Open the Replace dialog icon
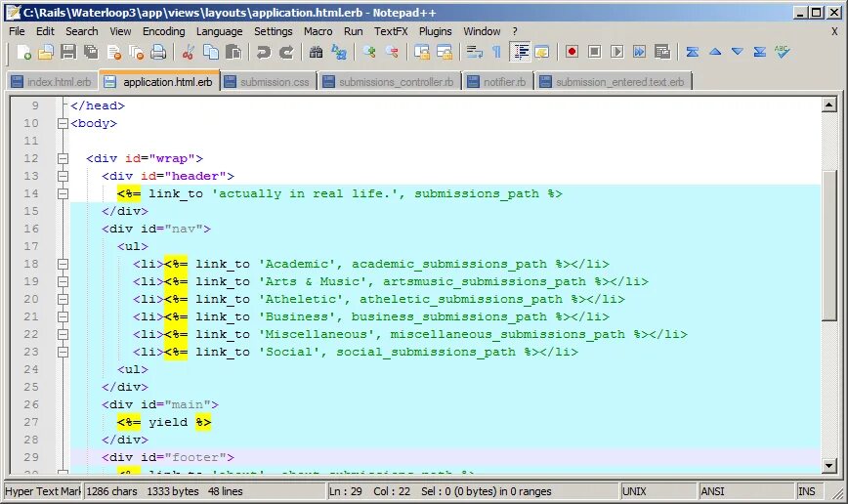Screen dimensions: 848x504 pos(339,52)
